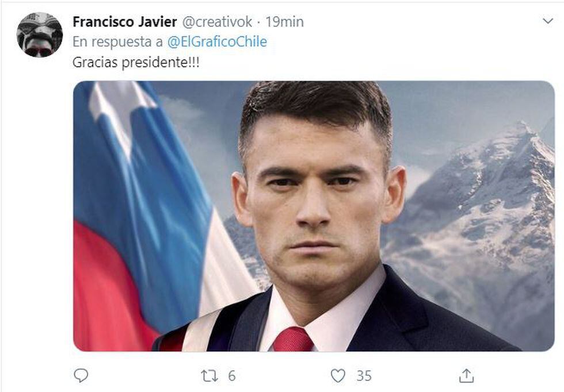The width and height of the screenshot is (564, 392).
Task: Open the Francisco Javier display name
Action: 125,22
